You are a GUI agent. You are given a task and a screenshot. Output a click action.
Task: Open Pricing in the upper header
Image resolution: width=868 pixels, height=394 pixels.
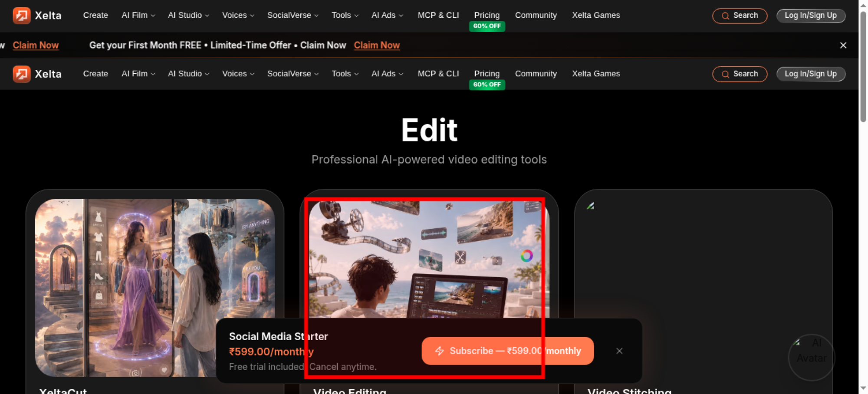tap(487, 15)
